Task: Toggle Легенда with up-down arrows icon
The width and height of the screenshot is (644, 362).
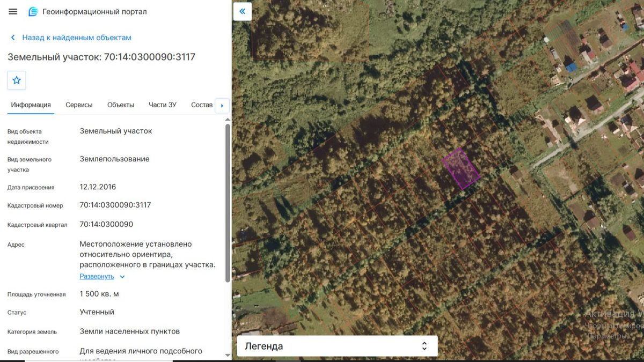Action: 424,346
